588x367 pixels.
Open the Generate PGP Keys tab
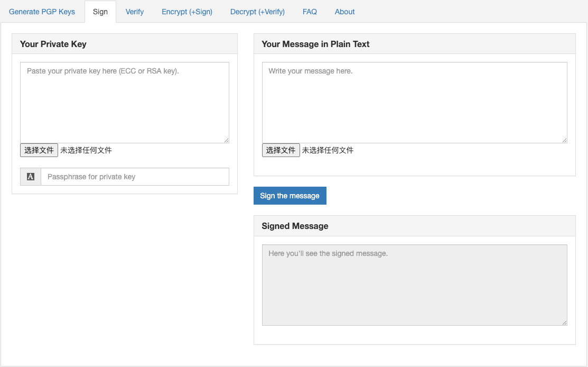42,12
